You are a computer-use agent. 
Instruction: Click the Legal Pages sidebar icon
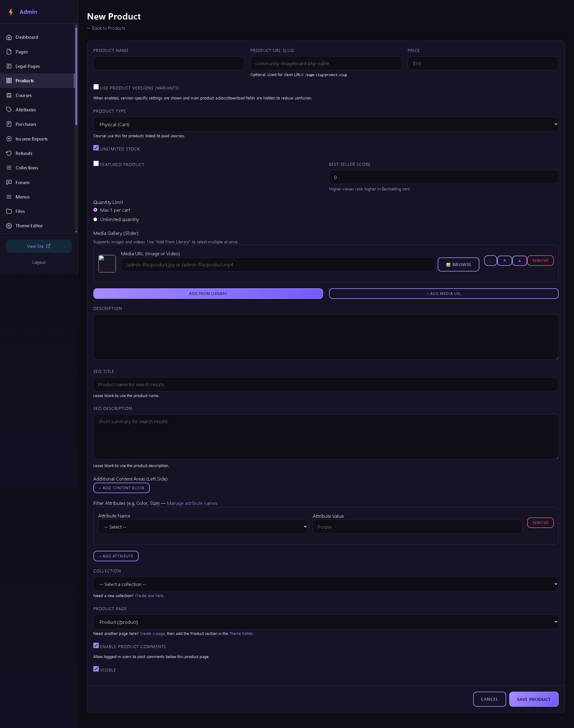[x=9, y=66]
